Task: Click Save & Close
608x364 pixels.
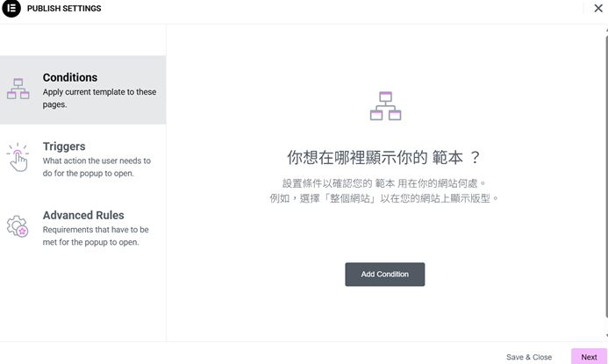Action: 529,357
